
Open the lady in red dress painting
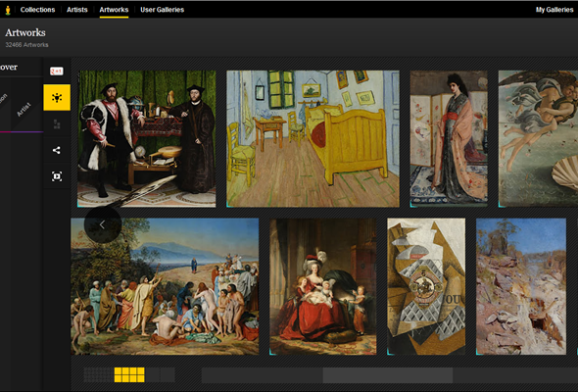pyautogui.click(x=323, y=286)
